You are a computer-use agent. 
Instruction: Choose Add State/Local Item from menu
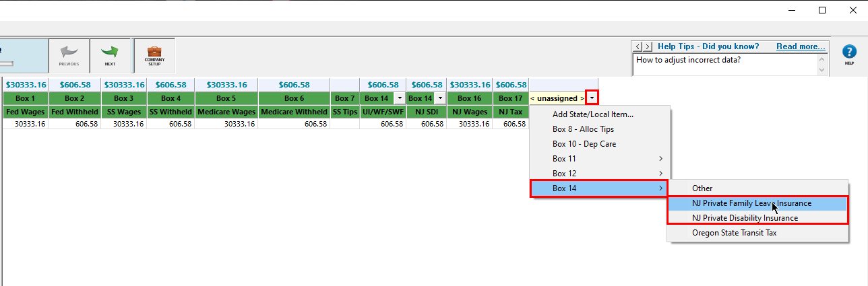(x=592, y=114)
